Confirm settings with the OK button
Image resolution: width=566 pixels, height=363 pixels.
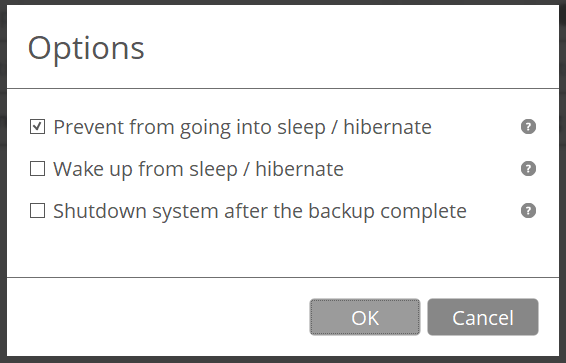365,317
